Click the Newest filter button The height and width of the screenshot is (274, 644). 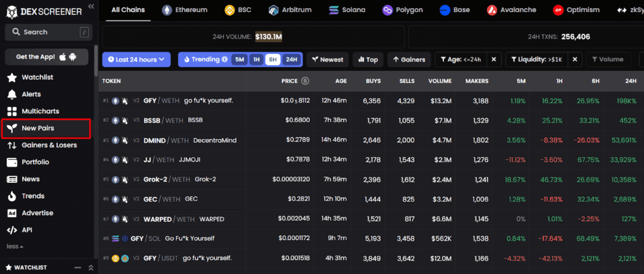click(x=327, y=60)
